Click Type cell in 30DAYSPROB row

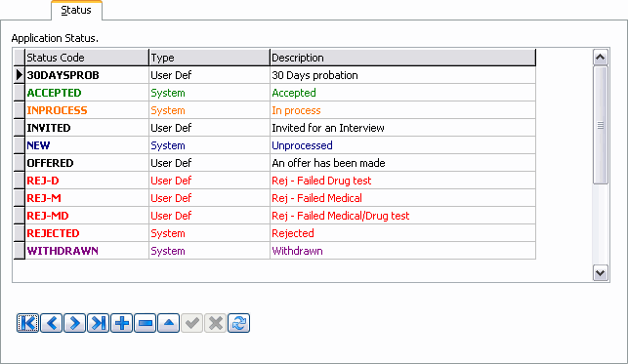(209, 75)
